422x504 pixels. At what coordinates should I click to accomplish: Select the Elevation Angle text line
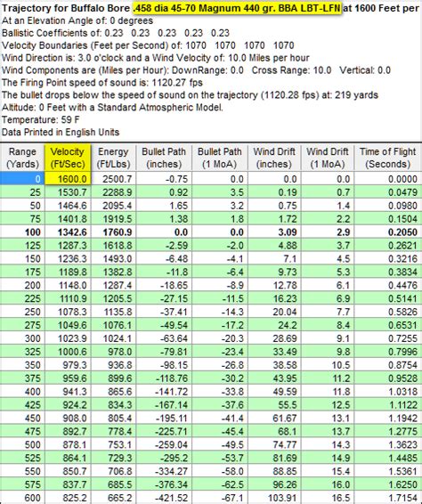(x=77, y=20)
